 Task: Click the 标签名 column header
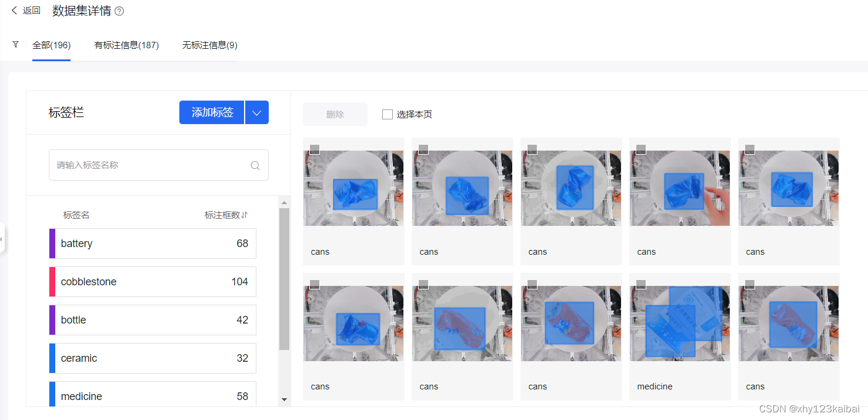(x=76, y=215)
